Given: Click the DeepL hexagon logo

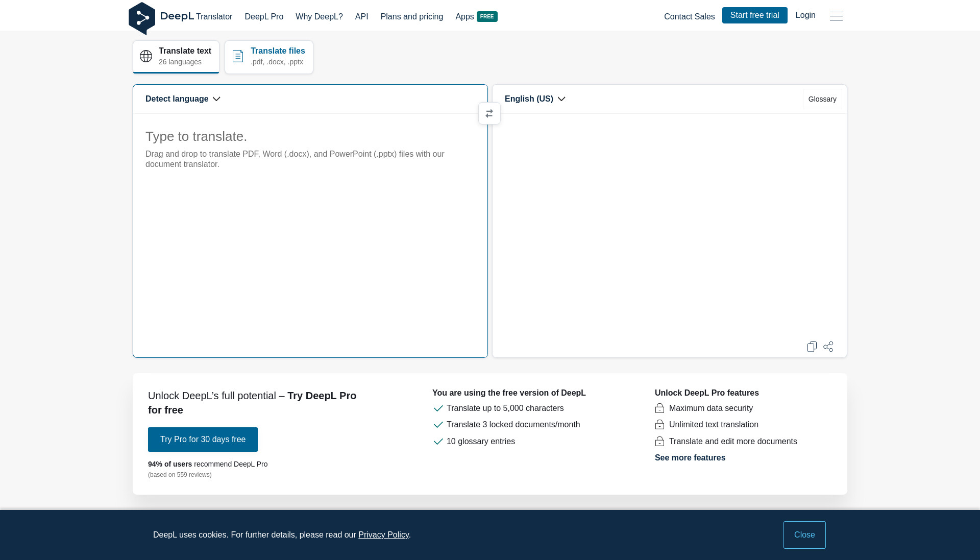Looking at the screenshot, I should click(142, 18).
